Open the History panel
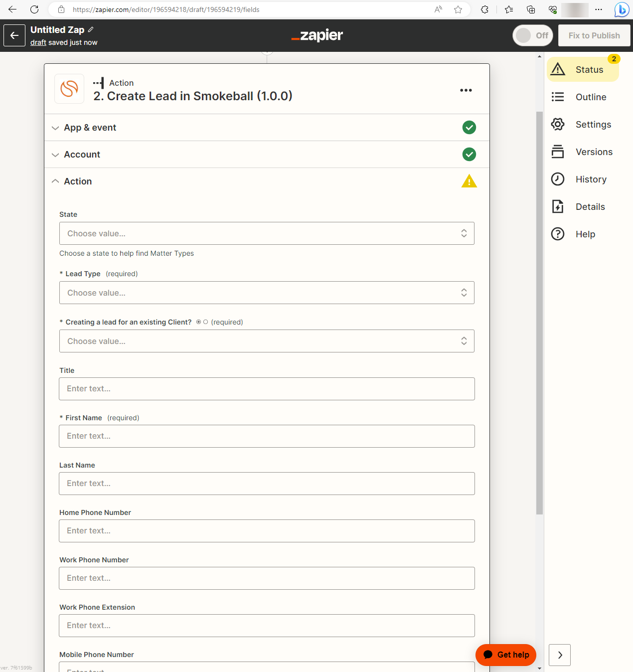 pyautogui.click(x=583, y=179)
